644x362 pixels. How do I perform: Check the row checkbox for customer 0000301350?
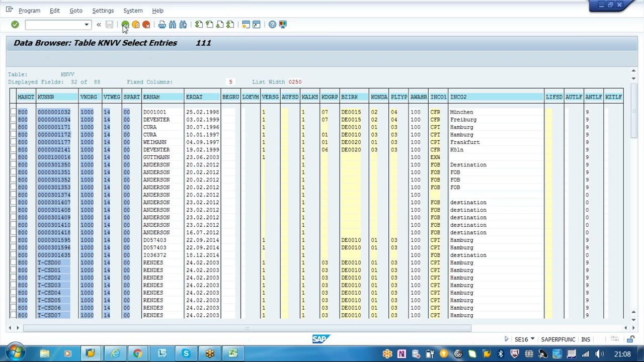pyautogui.click(x=13, y=165)
